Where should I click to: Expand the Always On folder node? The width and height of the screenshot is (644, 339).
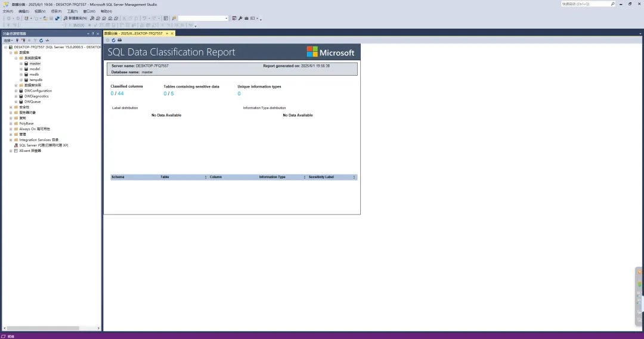click(11, 129)
